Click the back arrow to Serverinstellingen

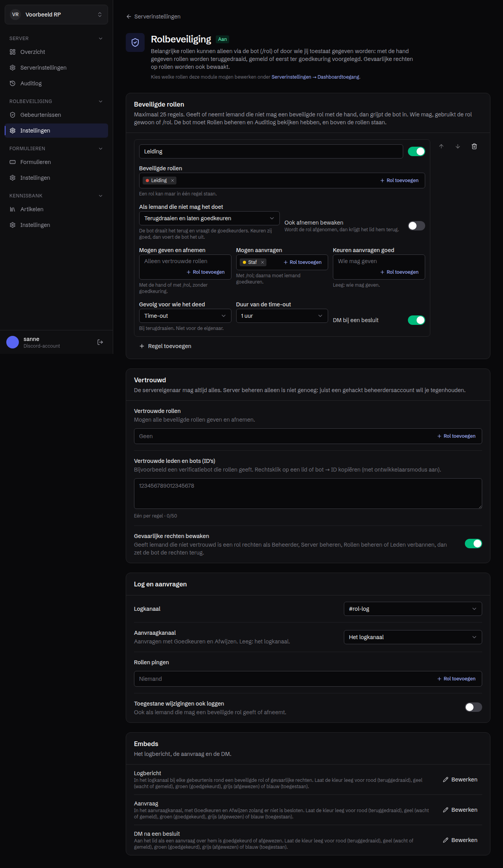[x=129, y=17]
